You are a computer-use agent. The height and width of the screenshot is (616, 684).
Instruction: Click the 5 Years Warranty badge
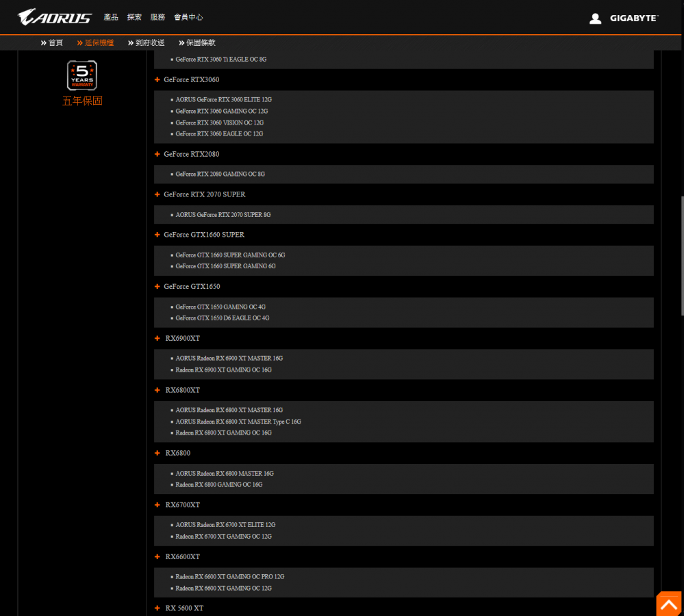click(x=82, y=75)
